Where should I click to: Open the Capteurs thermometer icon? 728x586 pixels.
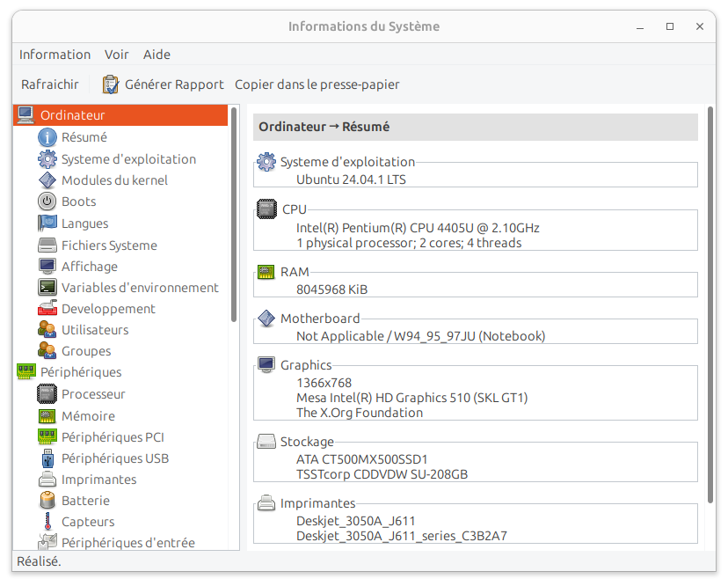pos(47,522)
